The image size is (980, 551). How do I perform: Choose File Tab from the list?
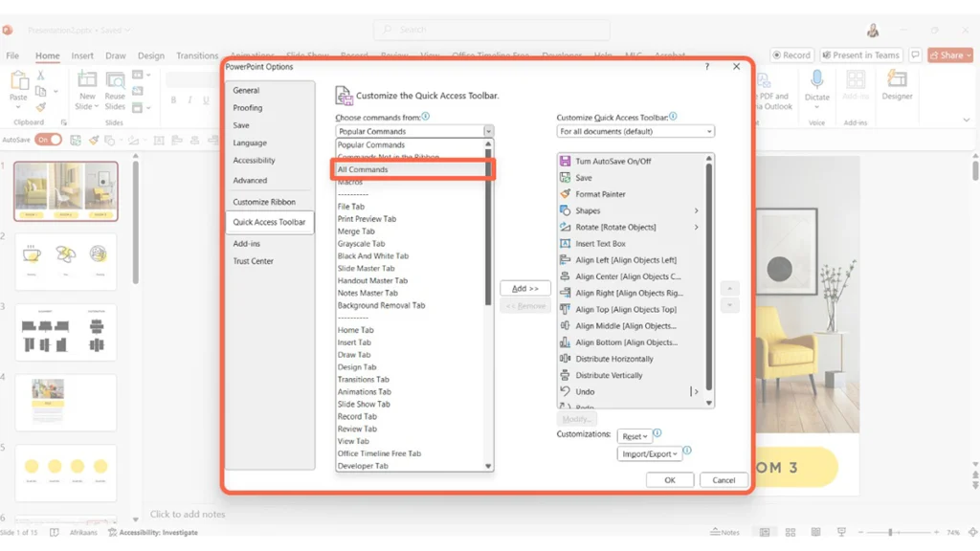click(x=411, y=207)
